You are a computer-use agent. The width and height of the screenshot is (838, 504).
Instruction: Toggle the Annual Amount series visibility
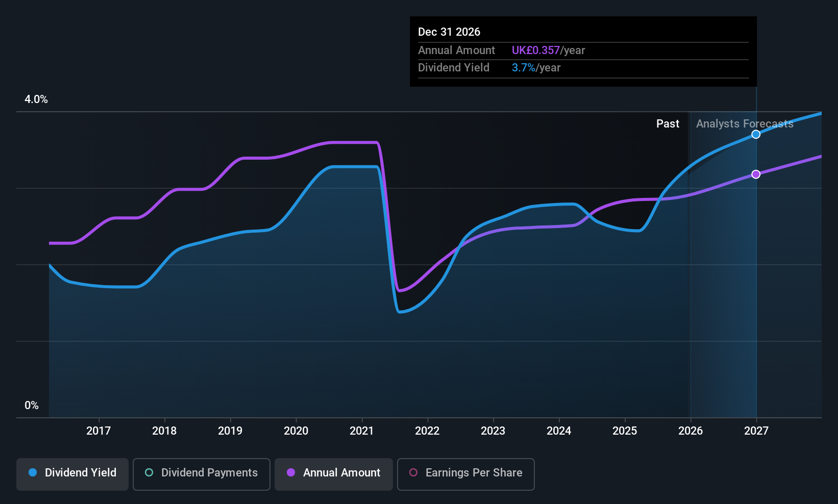333,474
